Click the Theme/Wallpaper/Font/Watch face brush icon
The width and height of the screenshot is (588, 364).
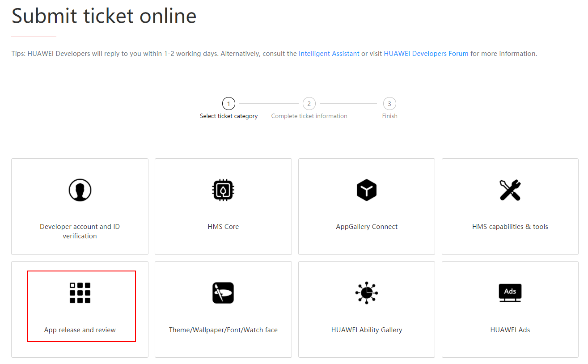pyautogui.click(x=223, y=292)
